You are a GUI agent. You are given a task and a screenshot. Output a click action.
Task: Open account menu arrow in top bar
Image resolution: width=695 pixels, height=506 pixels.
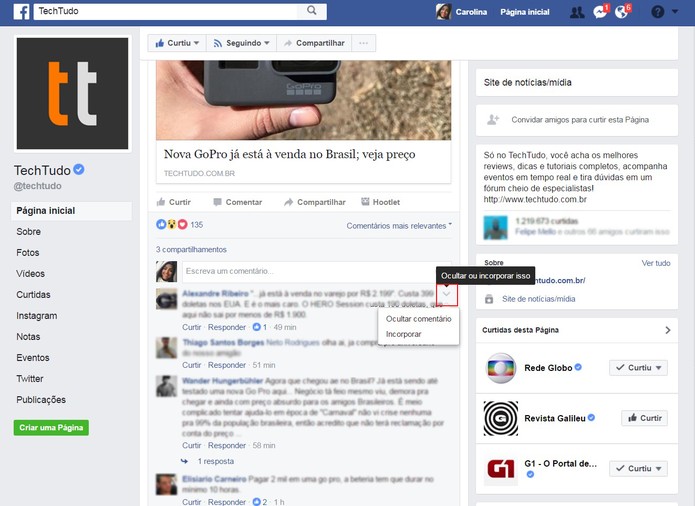(675, 12)
